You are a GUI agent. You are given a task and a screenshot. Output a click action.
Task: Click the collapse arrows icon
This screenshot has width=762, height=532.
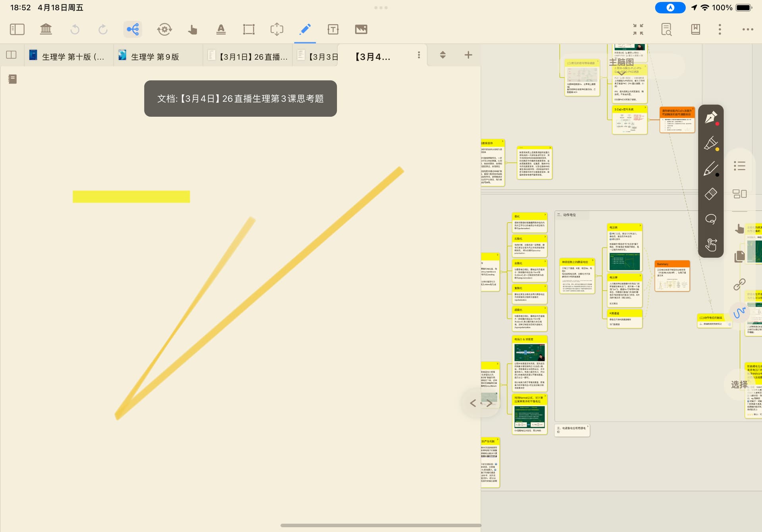(x=638, y=29)
